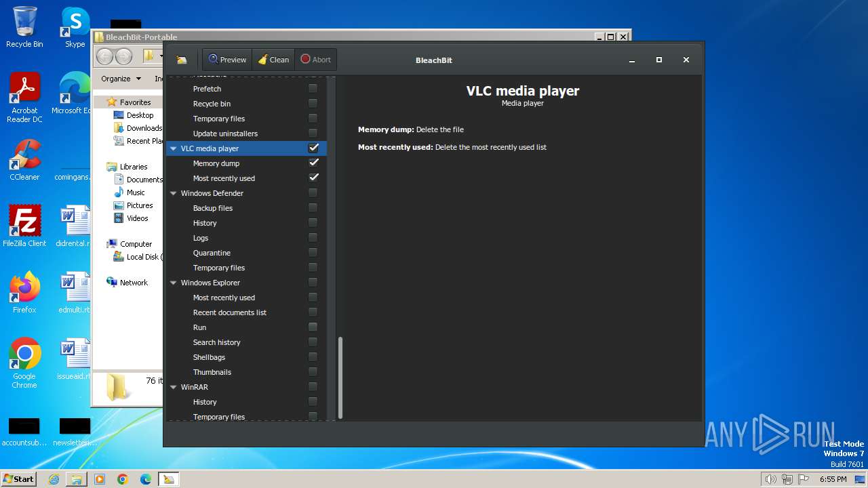Open Acrobat Reader DC desktop icon

pos(24,98)
